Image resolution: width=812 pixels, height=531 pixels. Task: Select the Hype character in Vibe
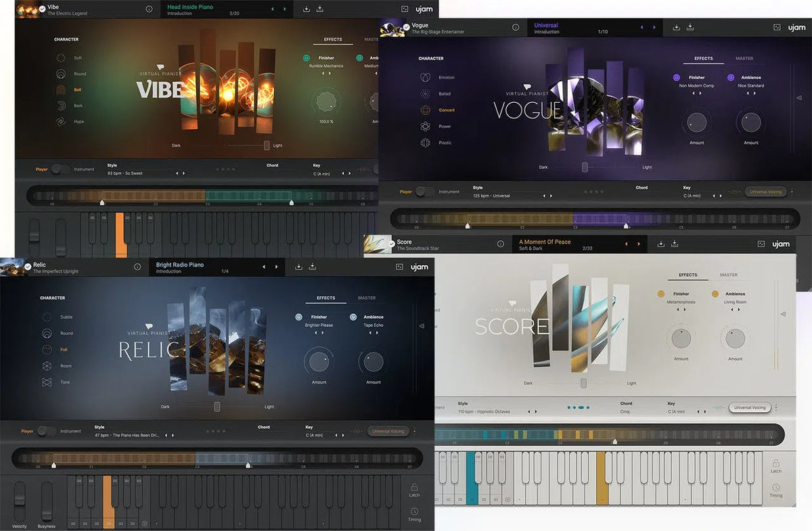click(76, 122)
